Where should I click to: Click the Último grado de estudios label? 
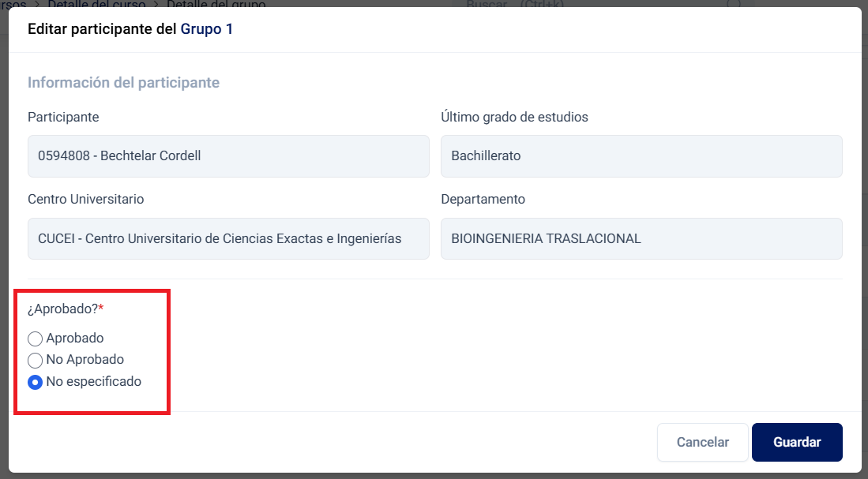pyautogui.click(x=514, y=118)
